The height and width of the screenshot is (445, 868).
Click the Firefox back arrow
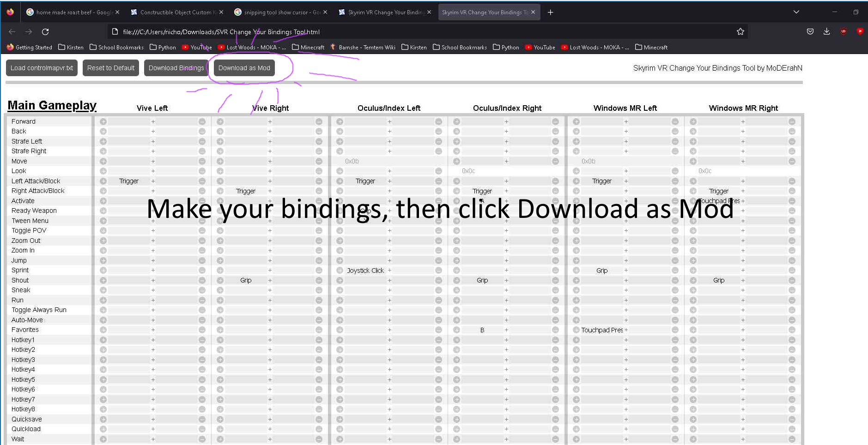click(12, 32)
